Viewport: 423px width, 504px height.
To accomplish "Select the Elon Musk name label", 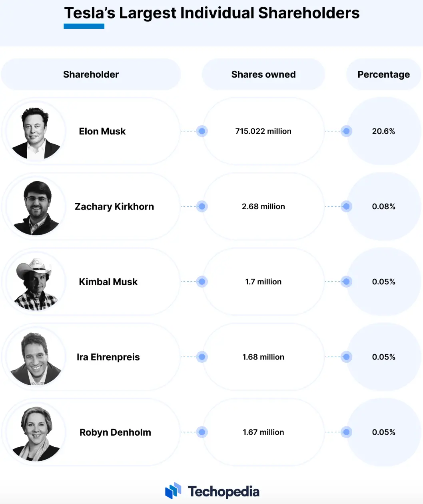I will pyautogui.click(x=102, y=131).
